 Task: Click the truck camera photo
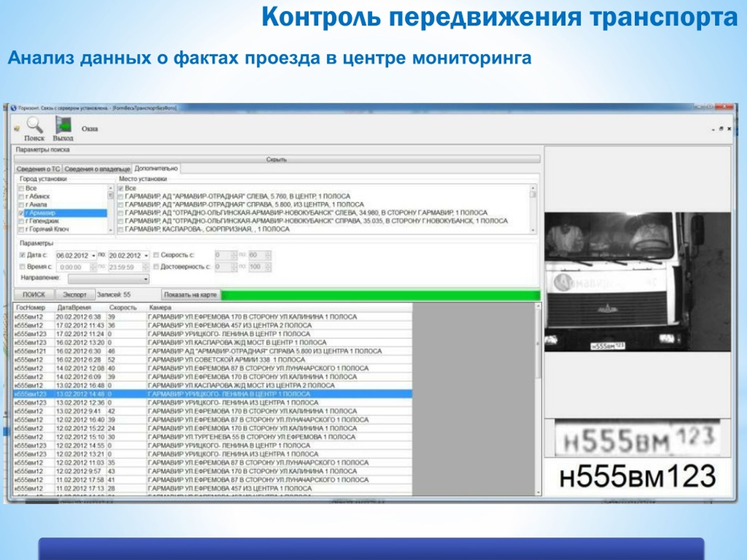(x=637, y=282)
